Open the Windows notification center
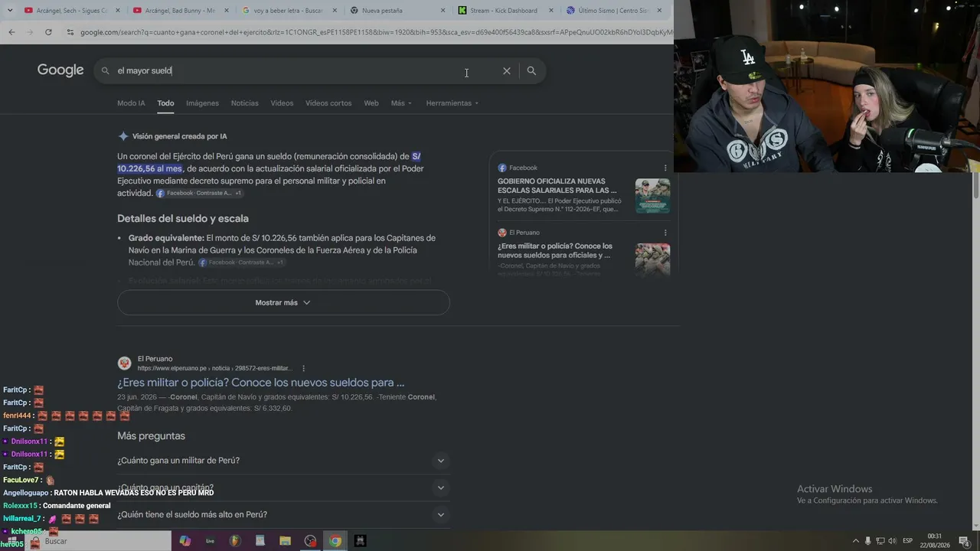 pos(965,541)
